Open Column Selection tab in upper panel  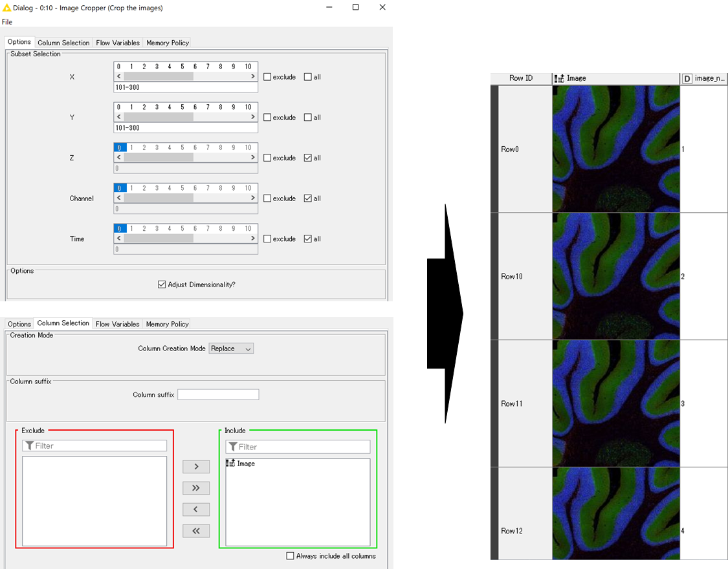click(x=63, y=43)
